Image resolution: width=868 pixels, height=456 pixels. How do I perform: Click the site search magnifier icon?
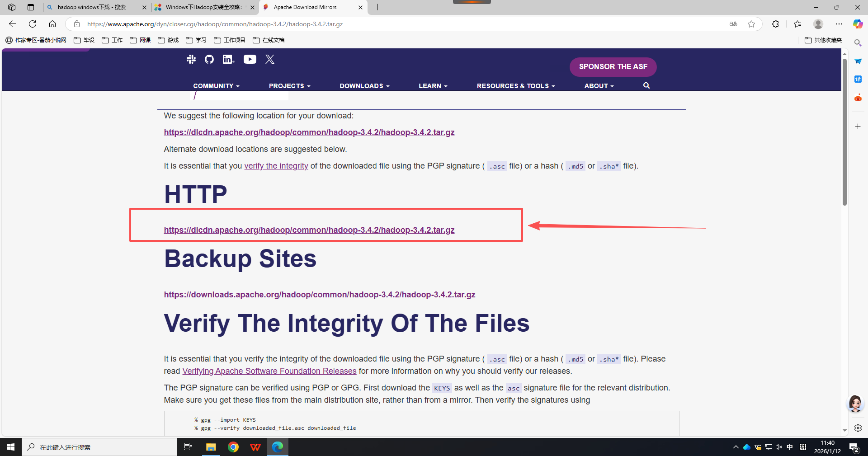click(x=646, y=85)
